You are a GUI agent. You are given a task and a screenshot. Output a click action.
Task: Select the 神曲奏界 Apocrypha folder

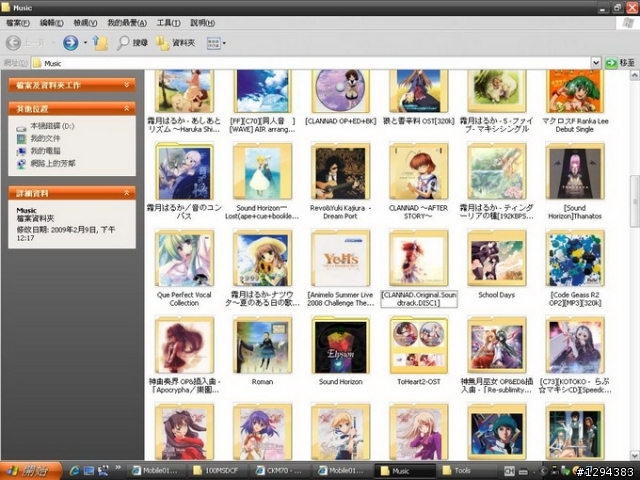tap(184, 355)
